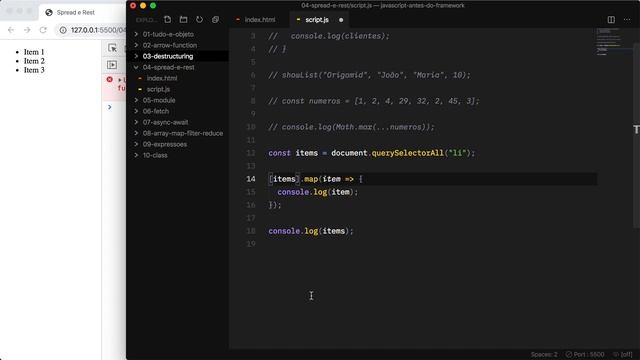
Task: Click the unsaved dot on script.js tab
Action: (341, 20)
